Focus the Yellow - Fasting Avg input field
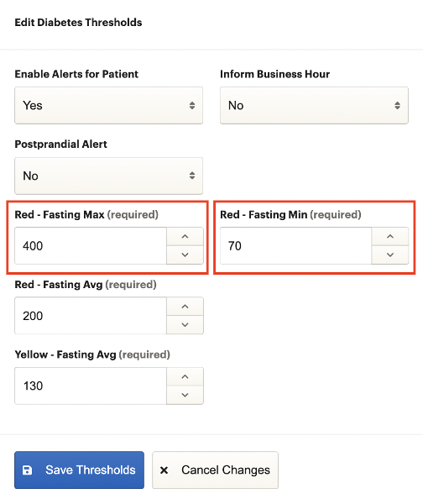Screen dimensions: 423x504 (x=91, y=386)
